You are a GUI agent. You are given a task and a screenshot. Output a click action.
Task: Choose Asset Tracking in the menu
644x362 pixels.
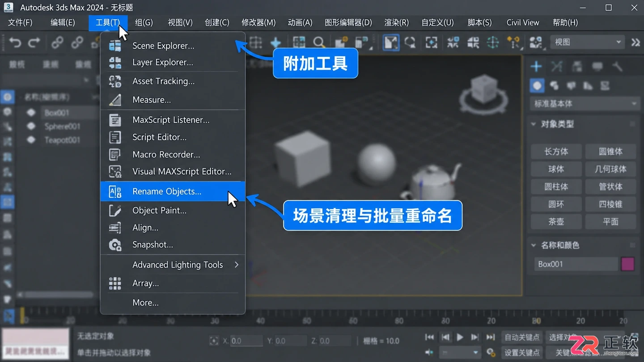(x=173, y=81)
